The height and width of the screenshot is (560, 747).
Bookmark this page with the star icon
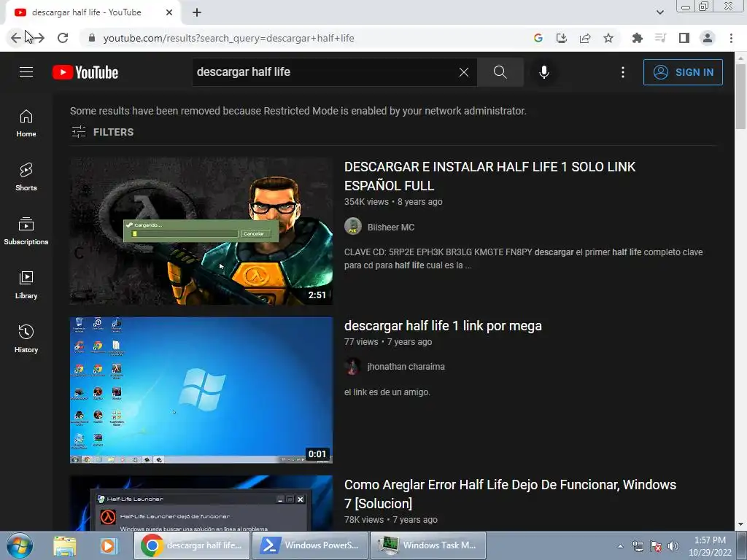(x=608, y=38)
